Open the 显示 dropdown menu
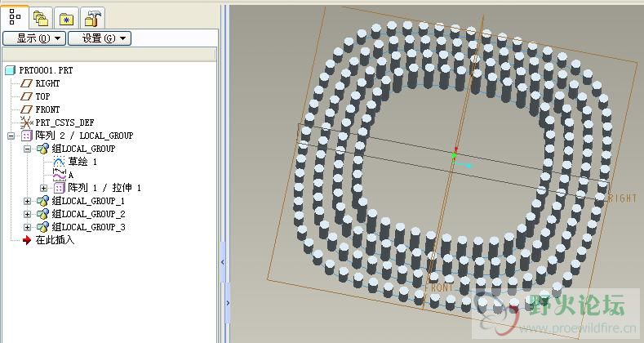644x343 pixels. [x=34, y=38]
